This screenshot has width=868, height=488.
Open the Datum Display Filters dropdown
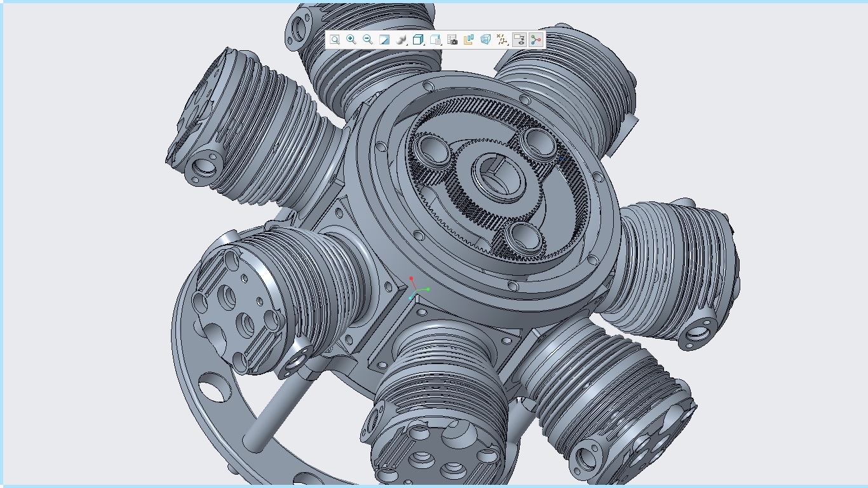pyautogui.click(x=503, y=40)
